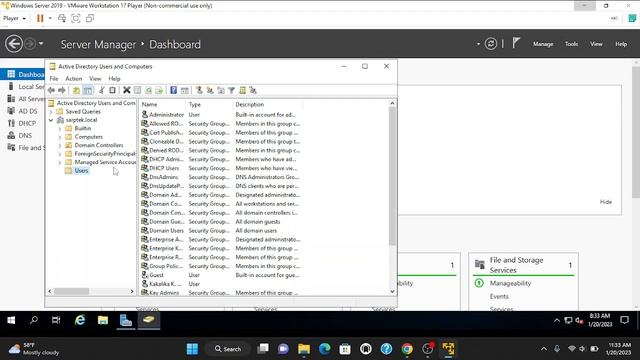Click Hide link in Server Manager welcome tile
Viewport: 640px width, 360px height.
tap(606, 202)
